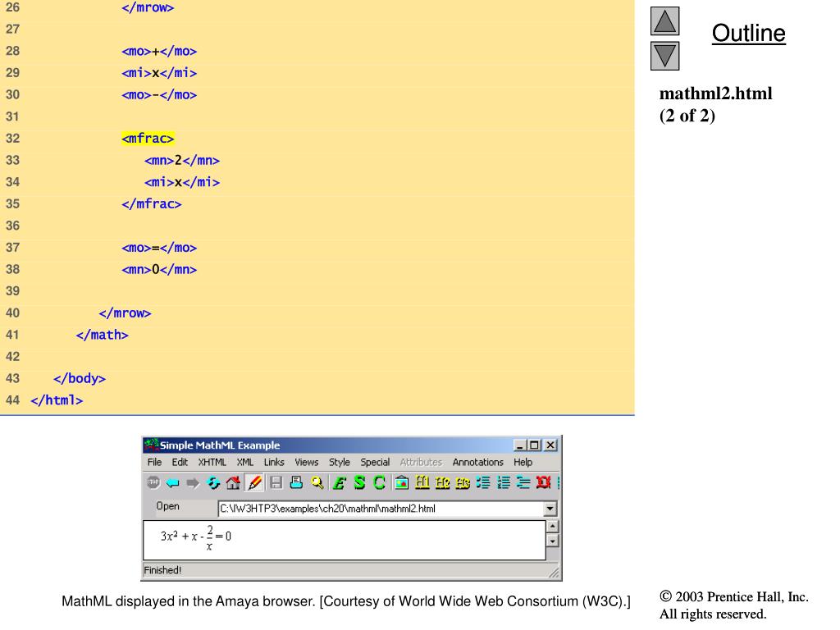Apply Heading 3 with the H3 icon
Image resolution: width=840 pixels, height=630 pixels.
(x=463, y=482)
